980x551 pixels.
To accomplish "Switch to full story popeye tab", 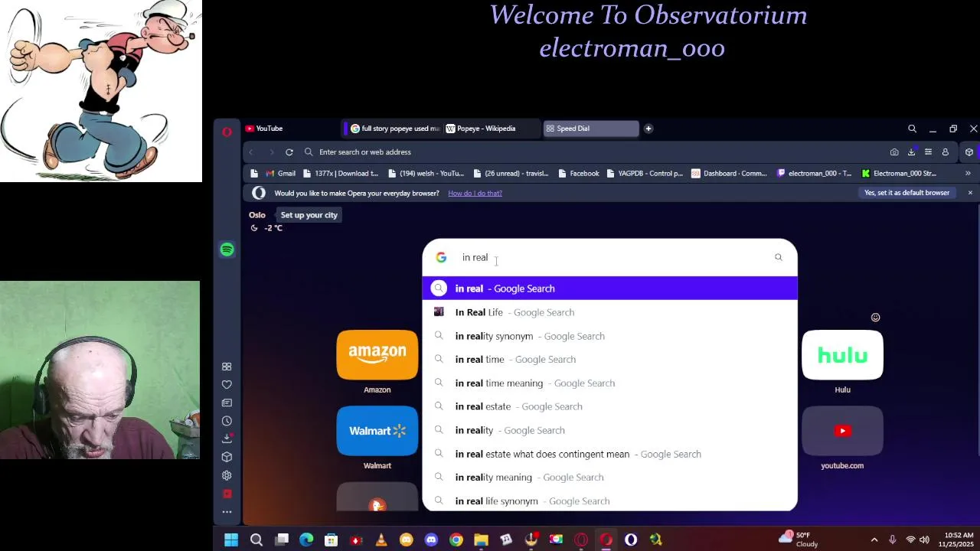I will click(394, 129).
